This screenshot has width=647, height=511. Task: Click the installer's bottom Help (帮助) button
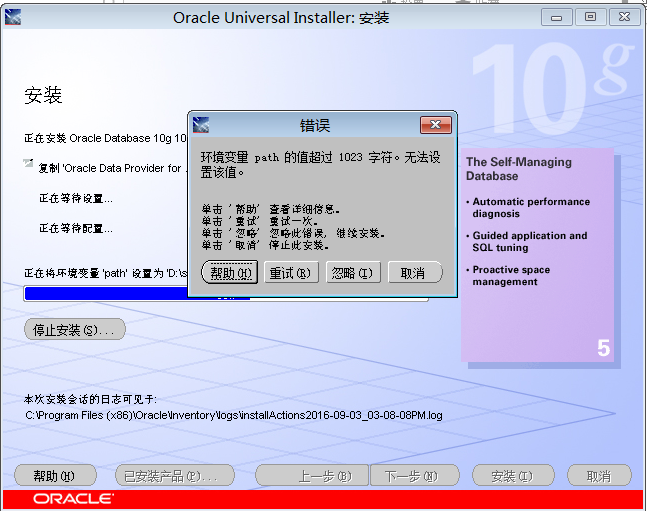coord(55,476)
